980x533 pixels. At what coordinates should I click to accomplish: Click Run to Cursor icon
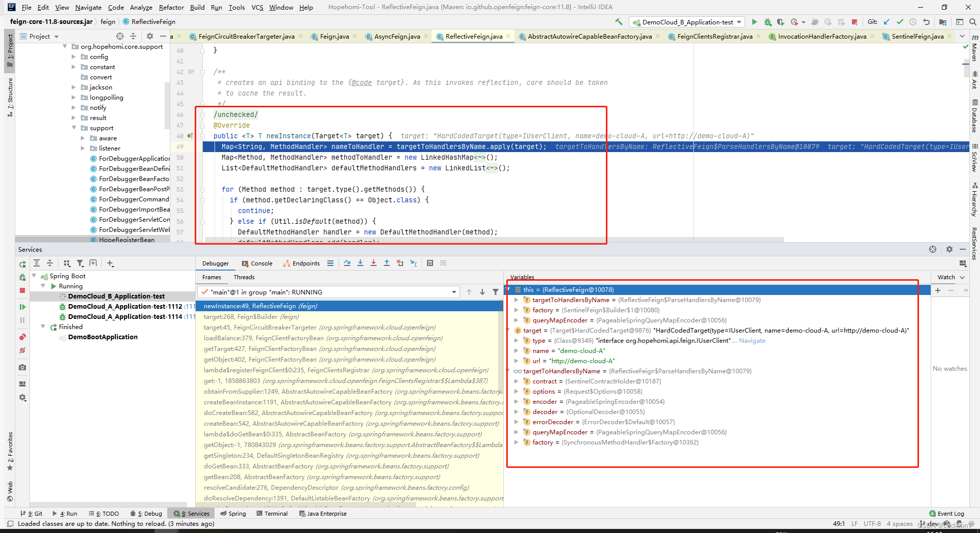point(413,263)
